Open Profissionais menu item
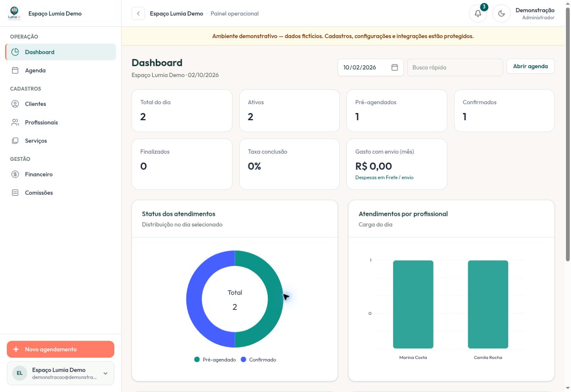Screen dimensions: 571x392 point(61,122)
